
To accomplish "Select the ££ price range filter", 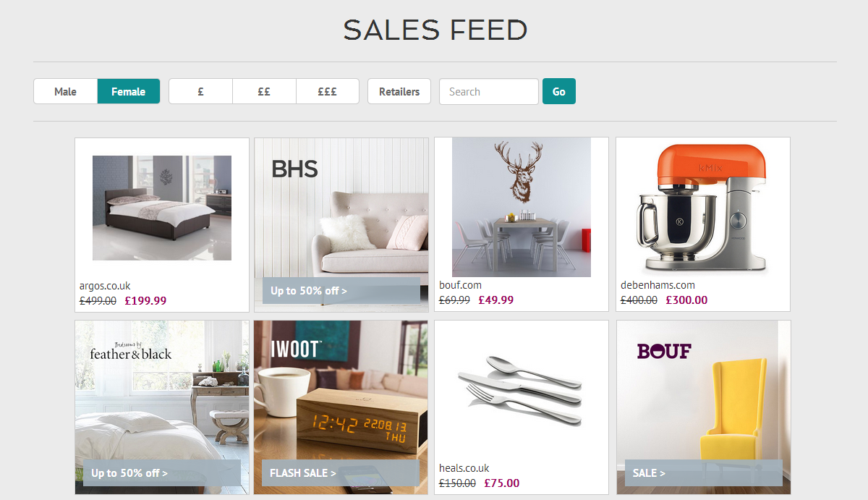I will coord(264,92).
